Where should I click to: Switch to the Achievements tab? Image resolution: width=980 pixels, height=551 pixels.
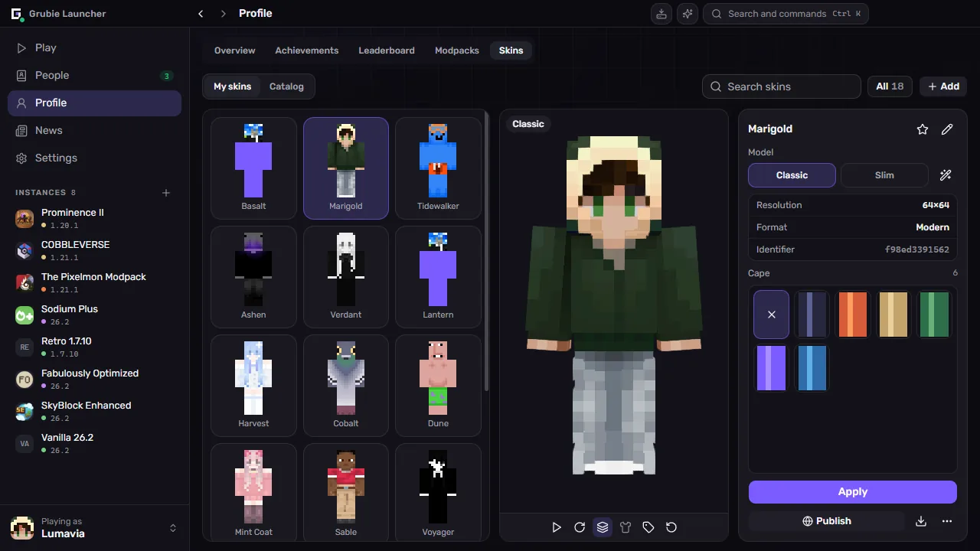coord(306,51)
